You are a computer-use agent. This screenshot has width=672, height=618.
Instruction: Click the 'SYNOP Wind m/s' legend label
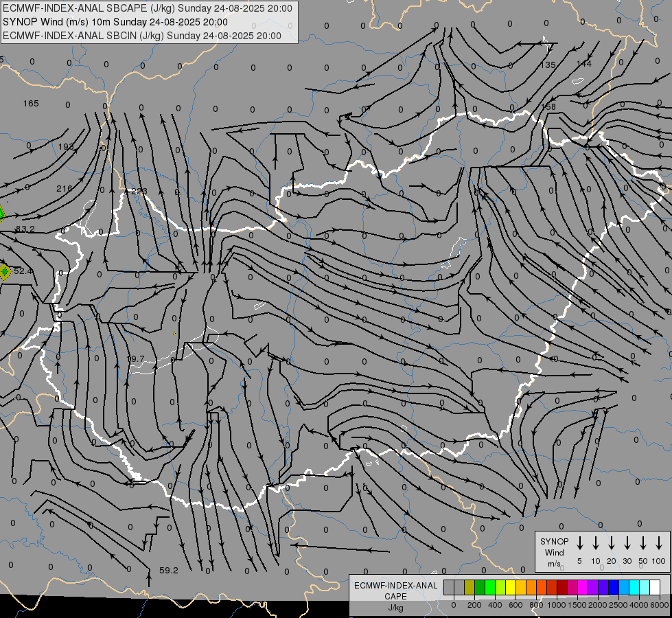554,553
